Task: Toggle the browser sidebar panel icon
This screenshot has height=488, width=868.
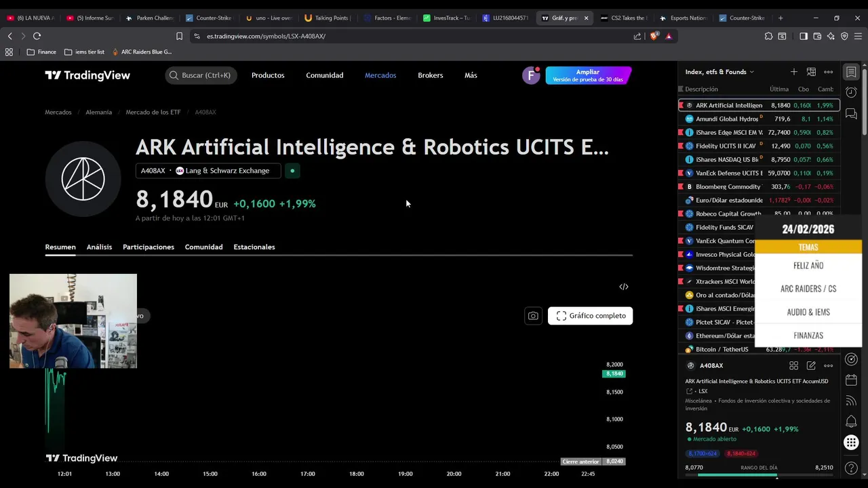Action: point(804,36)
